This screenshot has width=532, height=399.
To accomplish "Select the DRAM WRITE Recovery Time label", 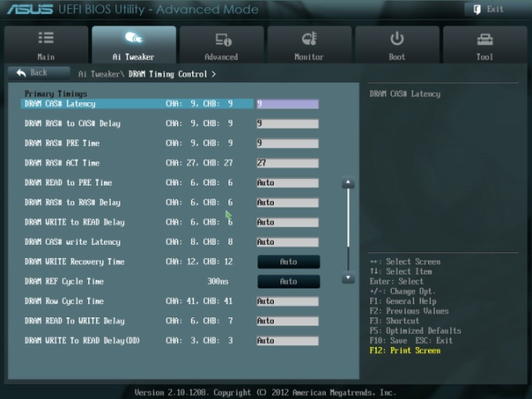I will click(74, 261).
